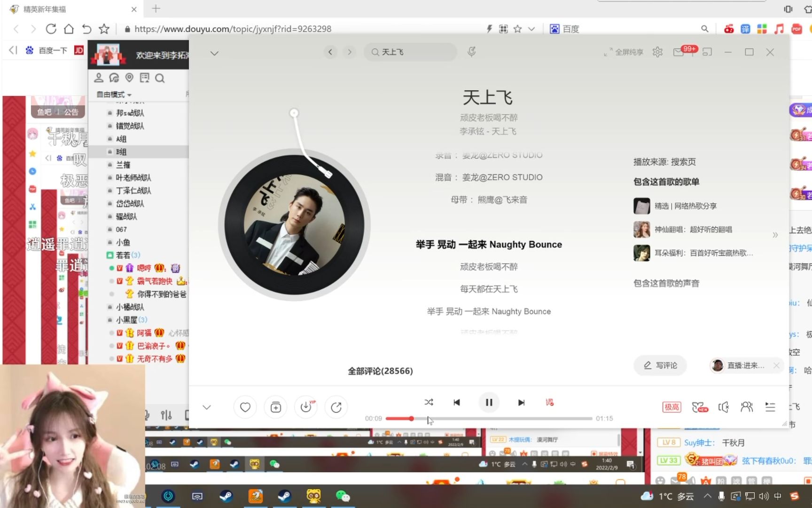This screenshot has width=812, height=508.
Task: Click the douyu.com address bar
Action: point(233,29)
